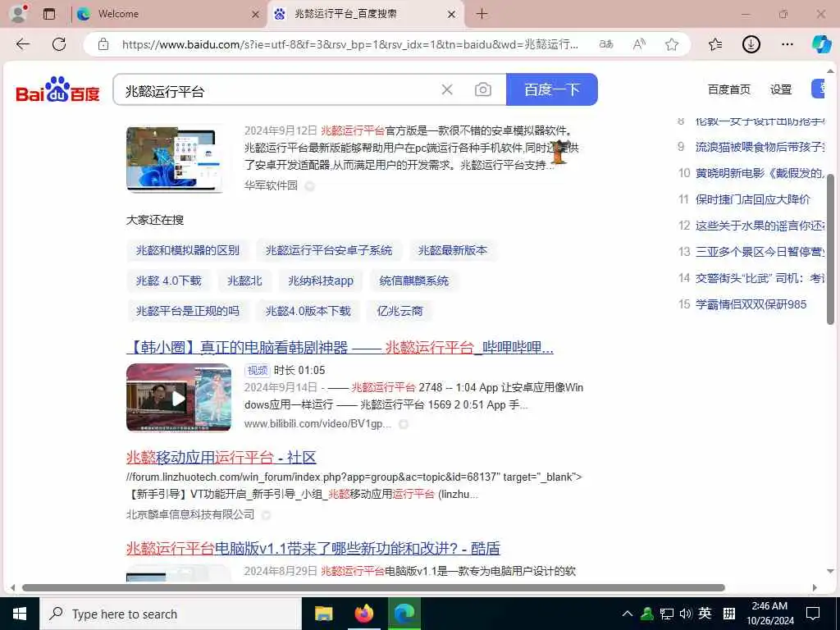Click the 百度一下 search button
Screen dimensions: 840x630
coord(552,89)
